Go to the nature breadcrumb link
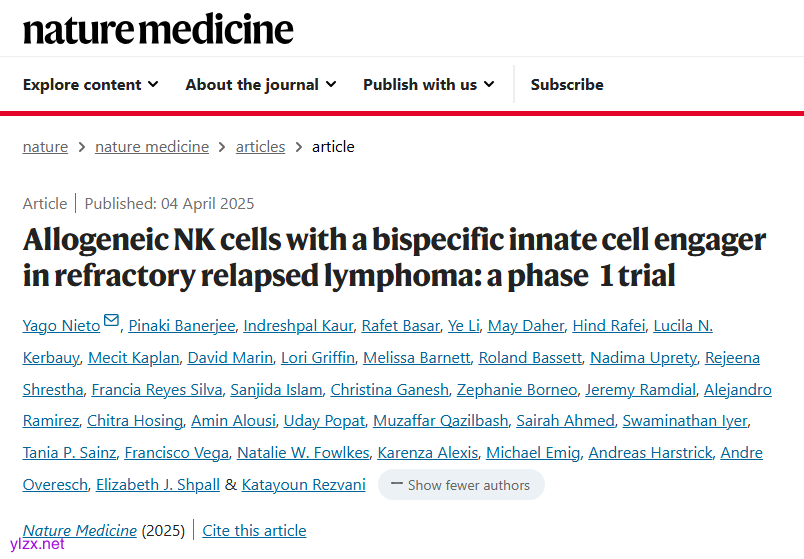This screenshot has height=559, width=804. tap(45, 147)
